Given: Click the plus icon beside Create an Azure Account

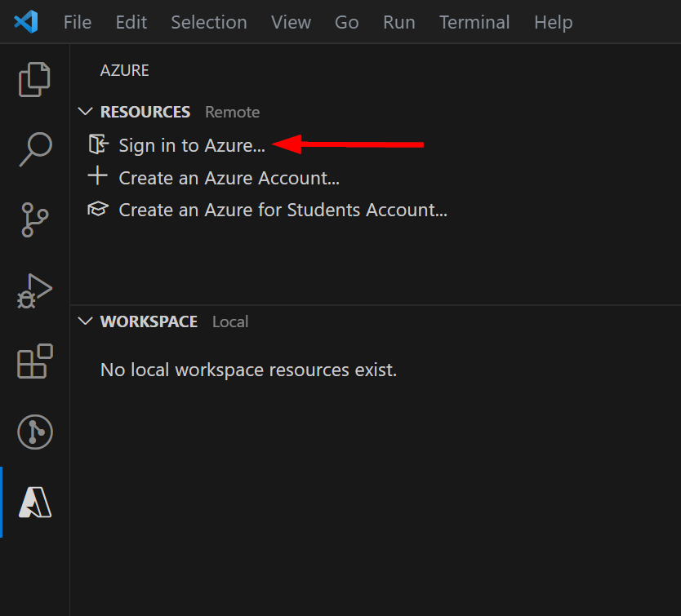Looking at the screenshot, I should (98, 175).
